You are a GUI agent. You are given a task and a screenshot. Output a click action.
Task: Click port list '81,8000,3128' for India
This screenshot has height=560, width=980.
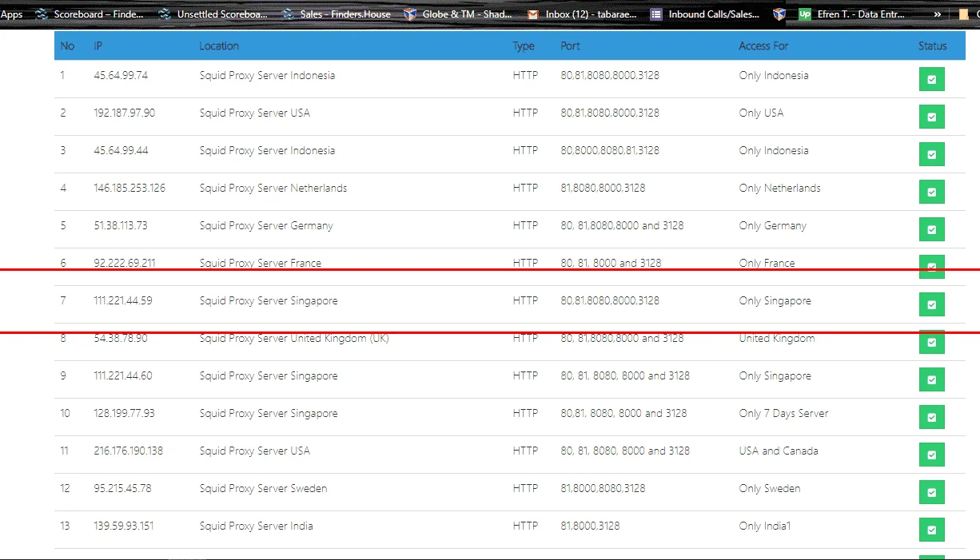point(590,526)
